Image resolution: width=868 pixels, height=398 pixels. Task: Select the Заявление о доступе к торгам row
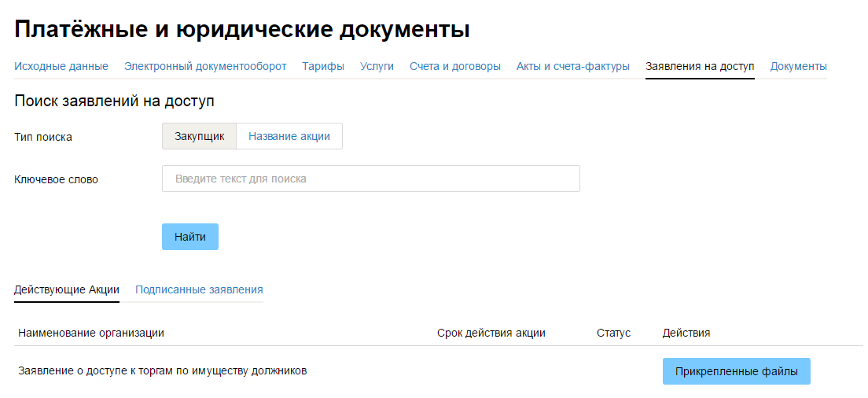pyautogui.click(x=163, y=370)
